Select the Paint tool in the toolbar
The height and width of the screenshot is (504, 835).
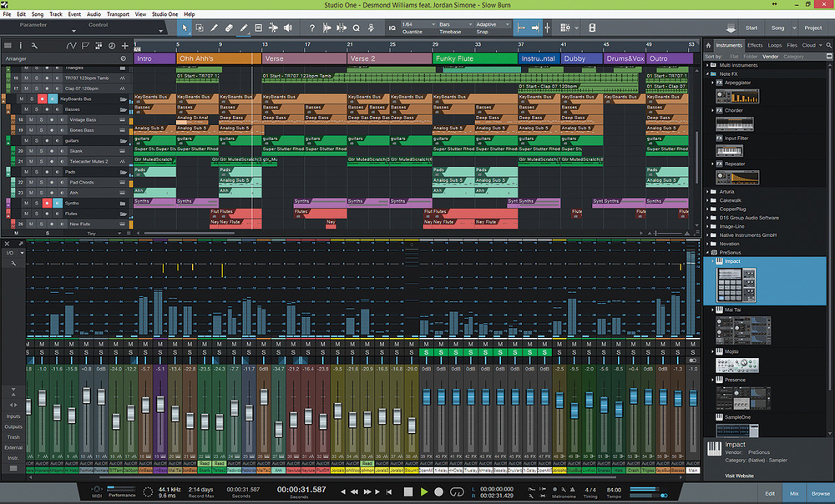pyautogui.click(x=245, y=28)
